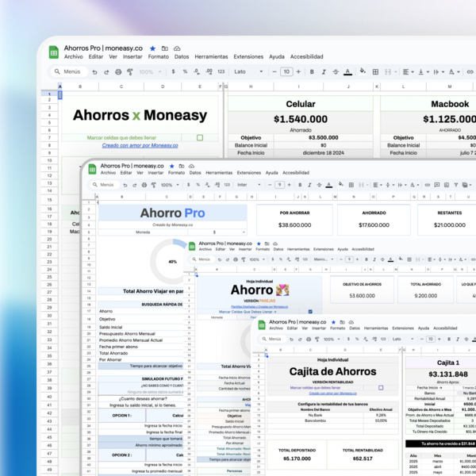Viewport: 476px width, 476px height.
Task: Click merge cells in Ahorros x Moneasy window
Action: coord(388,72)
